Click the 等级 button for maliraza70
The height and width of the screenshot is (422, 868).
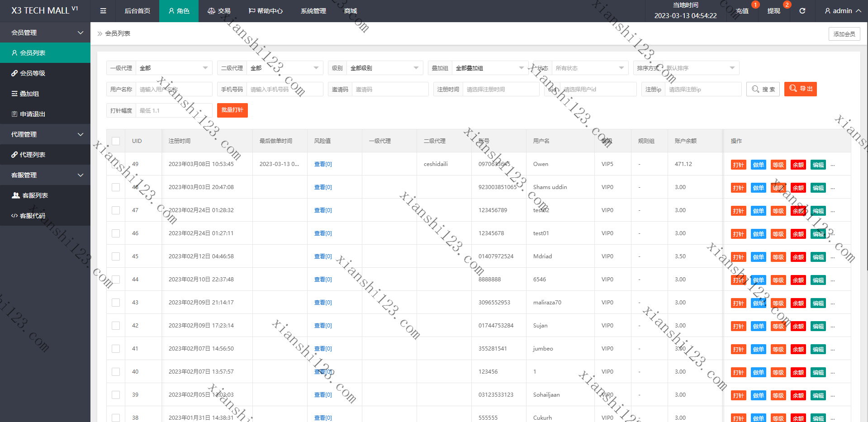coord(778,303)
